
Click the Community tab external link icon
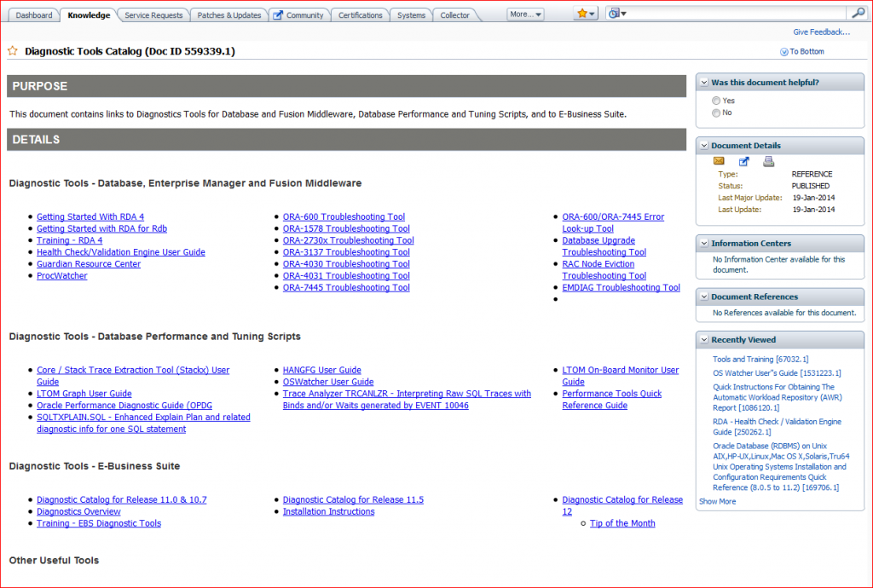click(x=278, y=15)
